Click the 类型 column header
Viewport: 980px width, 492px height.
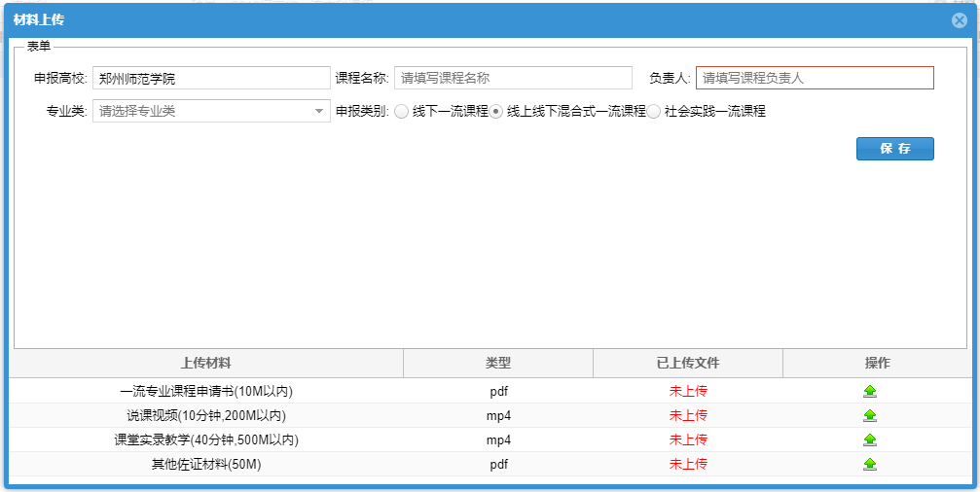[x=498, y=364]
